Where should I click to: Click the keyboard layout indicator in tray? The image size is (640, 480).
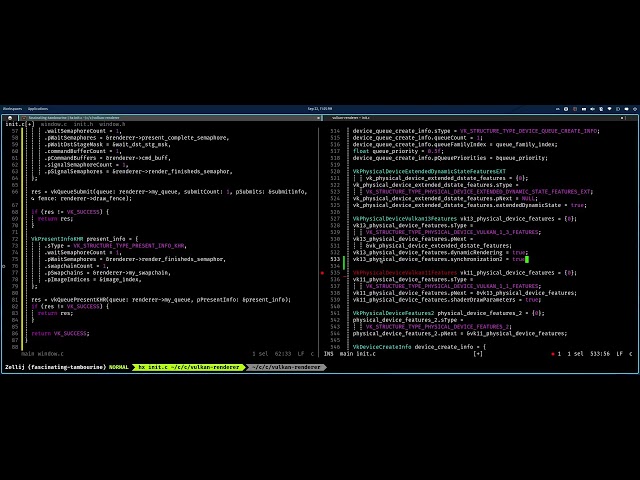558,109
